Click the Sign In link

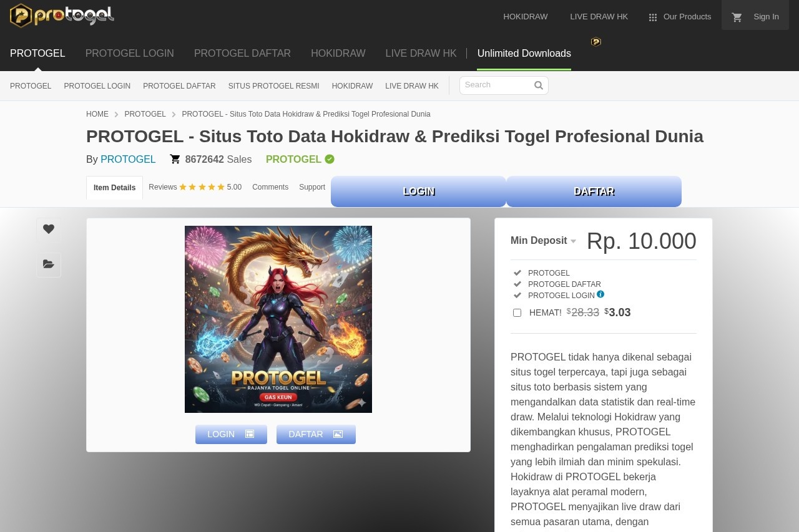[766, 16]
